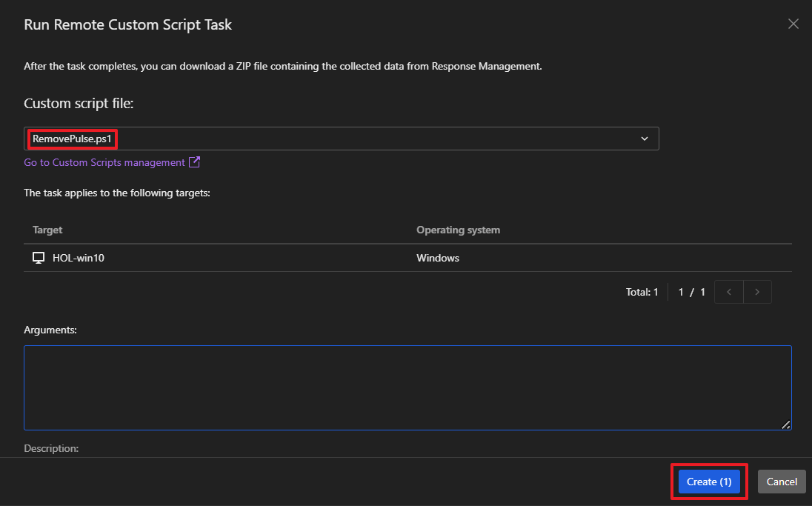
Task: Click the monitor icon next to HOL-win10
Action: 39,258
